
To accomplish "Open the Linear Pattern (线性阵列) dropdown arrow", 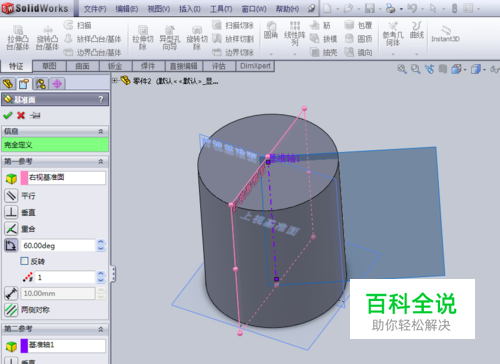I will pos(295,54).
